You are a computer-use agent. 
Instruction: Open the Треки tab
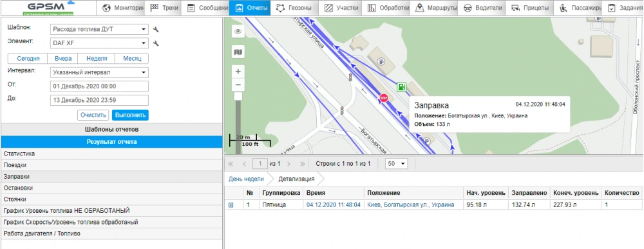pos(164,8)
